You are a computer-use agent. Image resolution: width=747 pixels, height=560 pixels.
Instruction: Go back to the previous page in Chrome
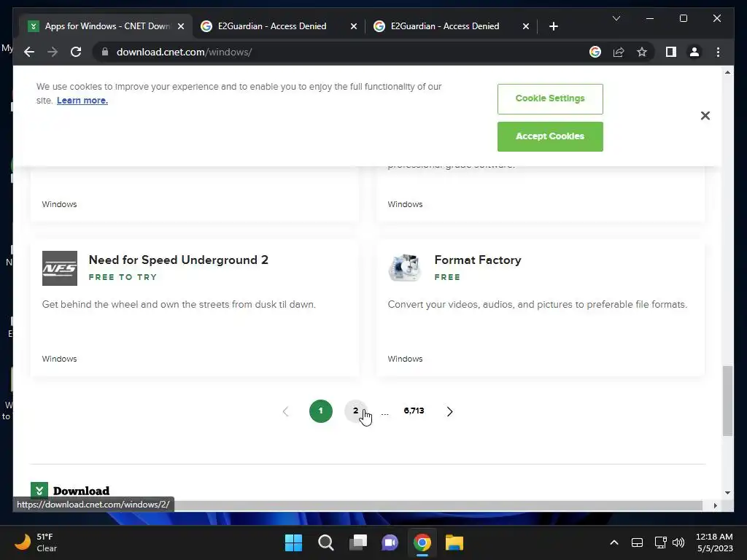[29, 52]
